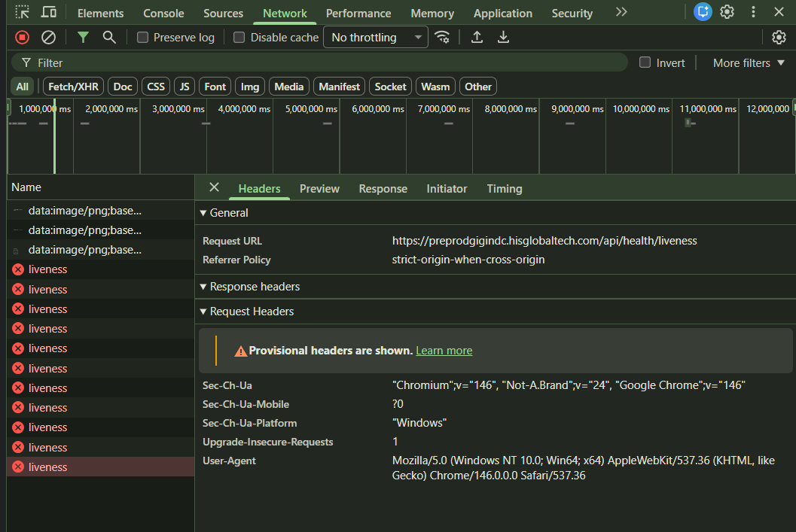
Task: Select the first failed liveness request
Action: [x=100, y=269]
